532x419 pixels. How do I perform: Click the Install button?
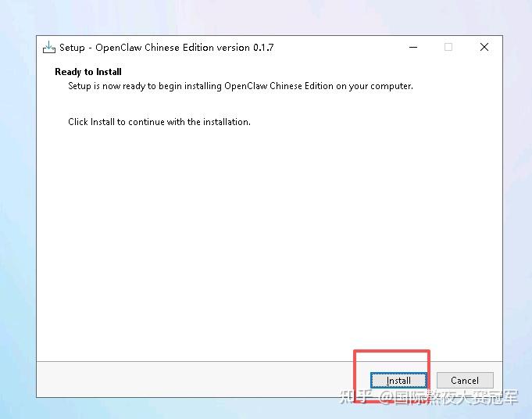click(x=398, y=380)
